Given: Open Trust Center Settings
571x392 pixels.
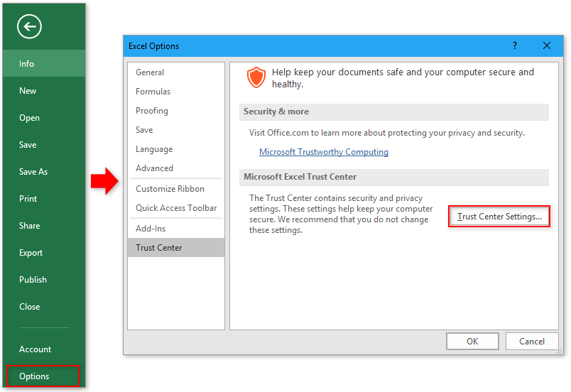Looking at the screenshot, I should click(x=499, y=217).
